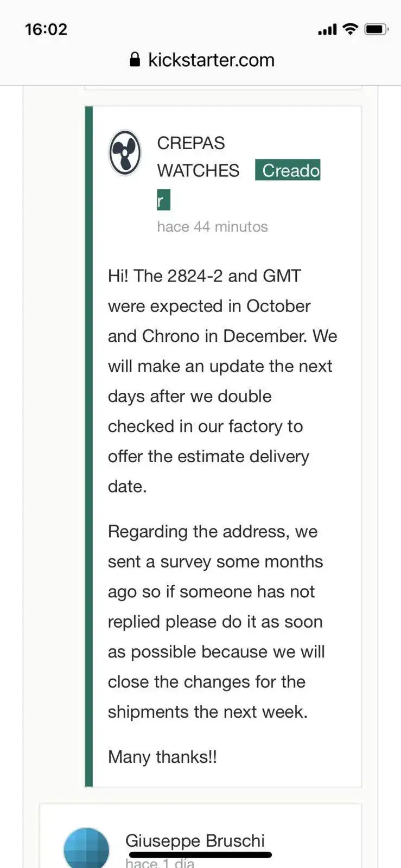The image size is (401, 868).
Task: Tap the "r" badge wrap under Creador
Action: [163, 200]
